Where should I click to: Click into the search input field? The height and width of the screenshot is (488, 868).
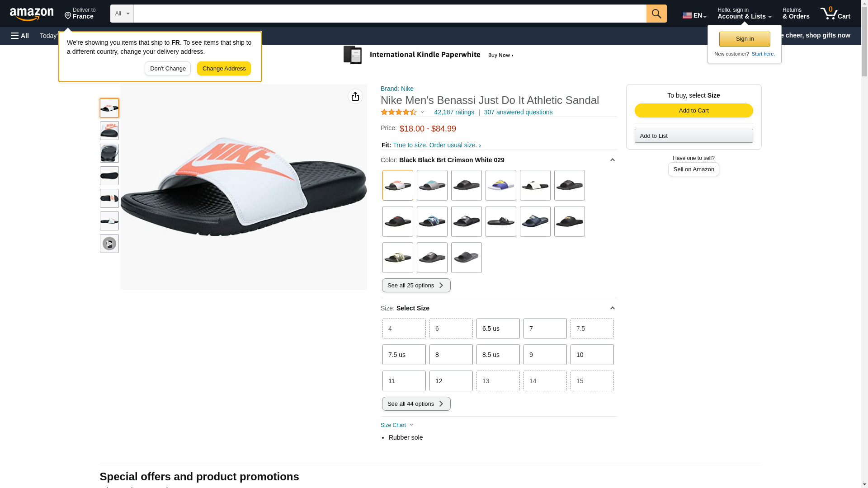[390, 14]
